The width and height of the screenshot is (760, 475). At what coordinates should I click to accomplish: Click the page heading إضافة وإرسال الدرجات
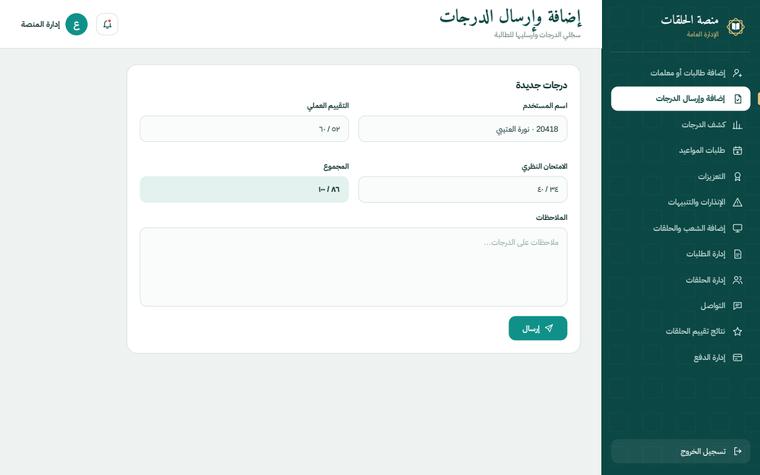(x=510, y=17)
